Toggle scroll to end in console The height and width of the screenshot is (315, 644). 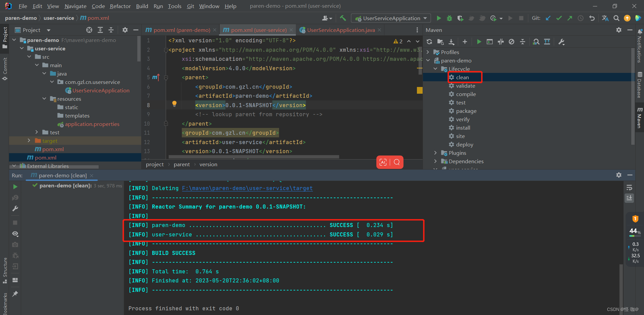tap(629, 198)
